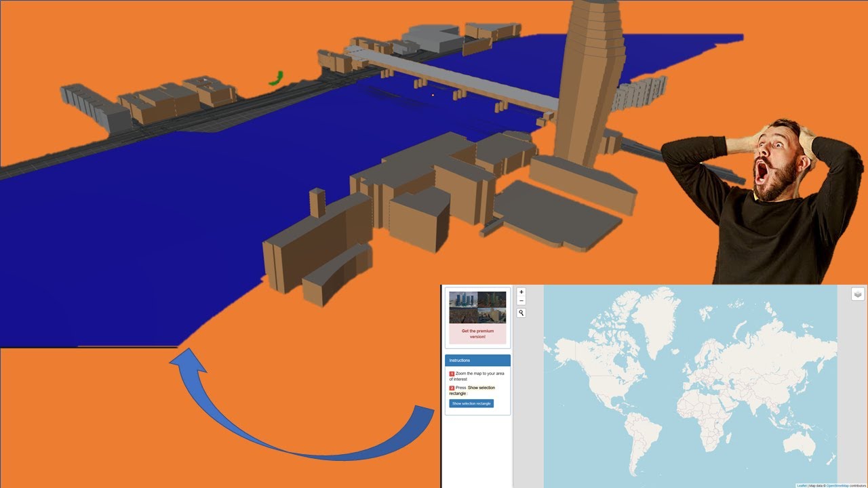868x488 pixels.
Task: Zoom out the map with minus button
Action: point(521,300)
